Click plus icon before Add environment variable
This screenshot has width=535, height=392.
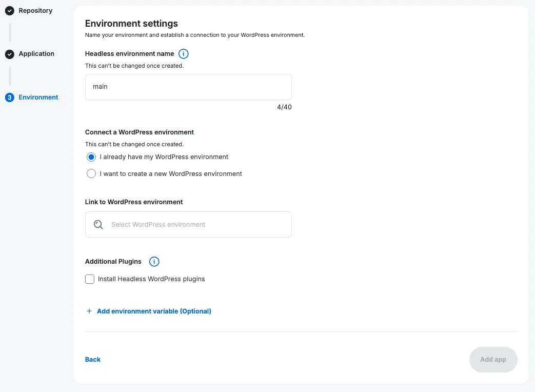(x=89, y=311)
